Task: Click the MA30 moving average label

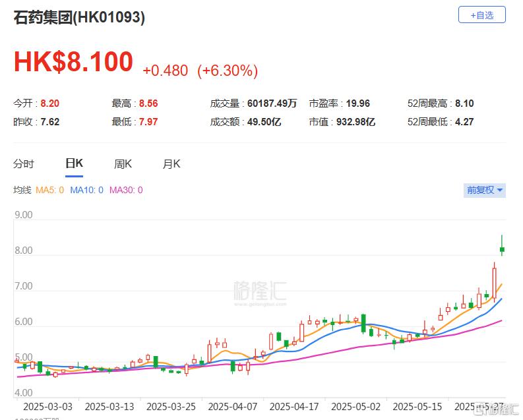Action: (x=126, y=190)
